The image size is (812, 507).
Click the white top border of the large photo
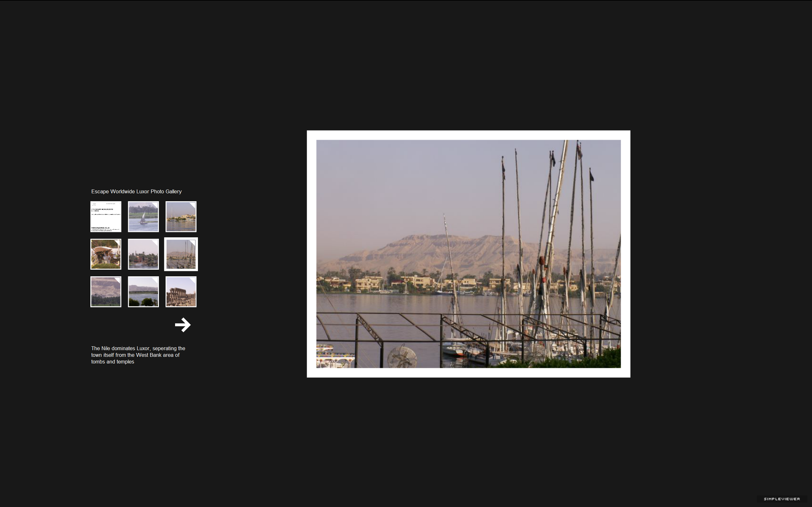pyautogui.click(x=468, y=135)
